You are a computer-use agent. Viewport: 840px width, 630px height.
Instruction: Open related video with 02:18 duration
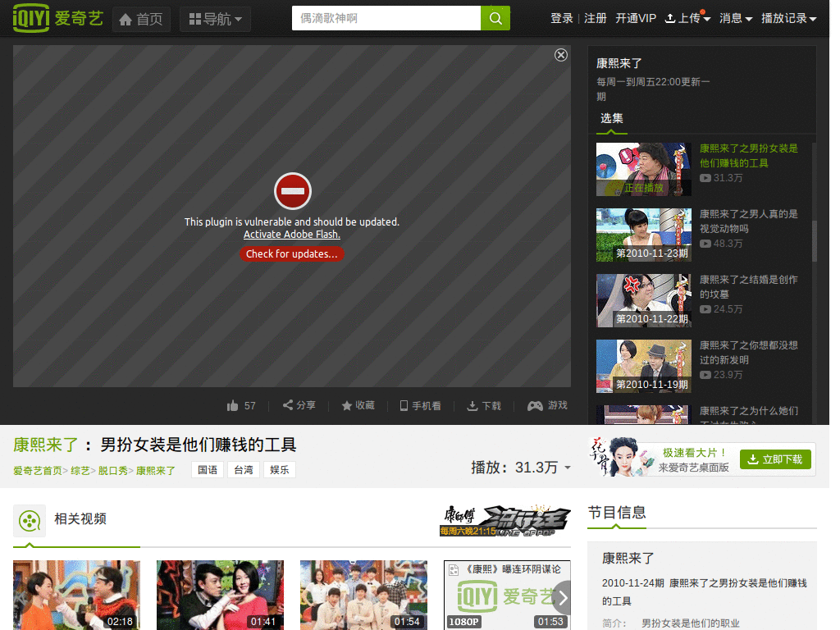tap(76, 595)
